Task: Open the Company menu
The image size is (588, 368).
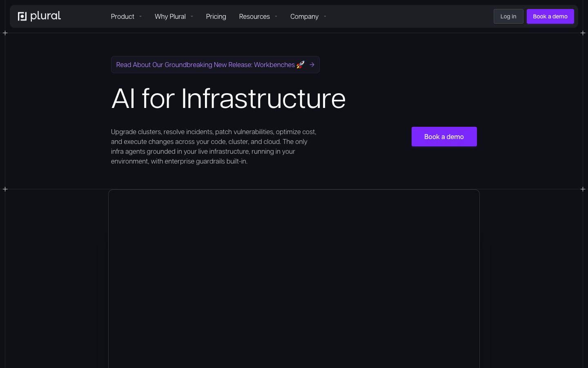Action: tap(304, 16)
